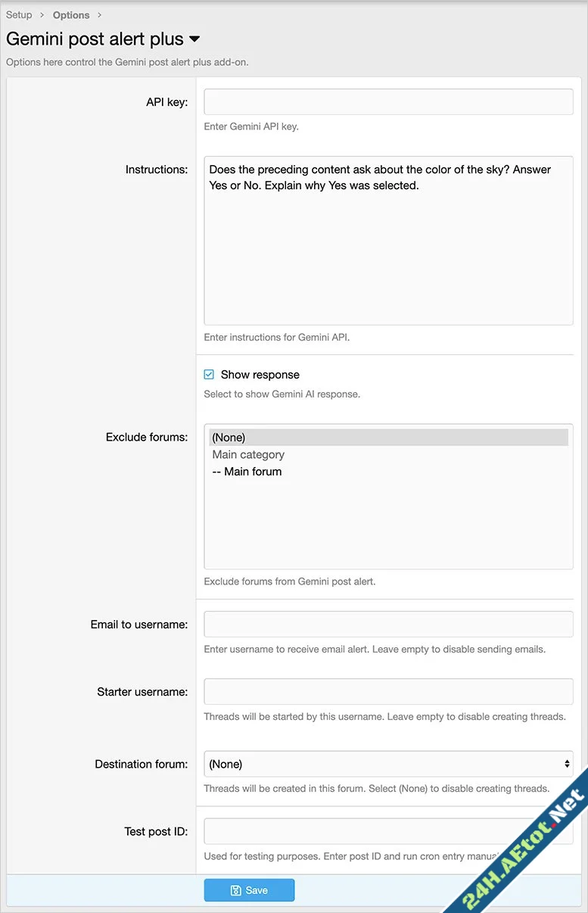This screenshot has width=588, height=913.
Task: Open Options from the breadcrumb trail
Action: click(x=70, y=14)
